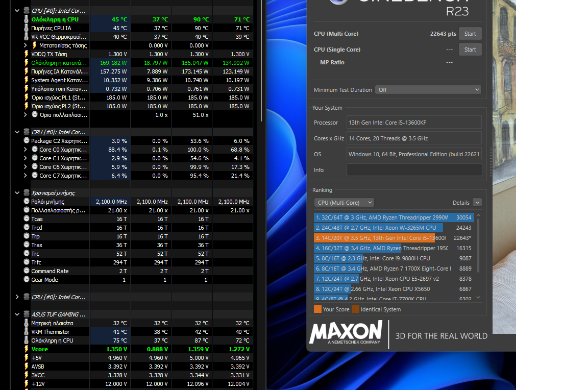Click circle icon beside Package C2 Χωρητικ...

point(26,140)
